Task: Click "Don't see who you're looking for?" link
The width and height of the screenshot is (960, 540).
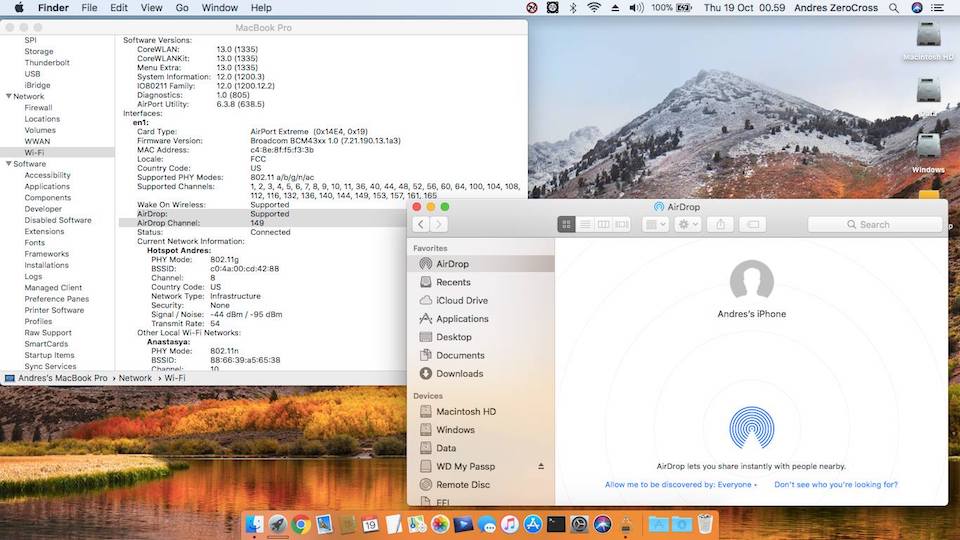Action: tap(836, 484)
